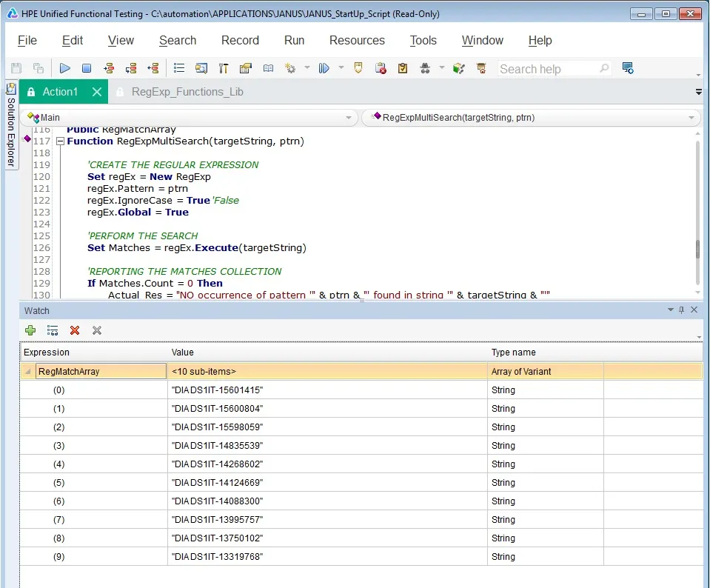Switch to the RegExp_Functions_Lib tab
The width and height of the screenshot is (710, 588).
click(187, 92)
